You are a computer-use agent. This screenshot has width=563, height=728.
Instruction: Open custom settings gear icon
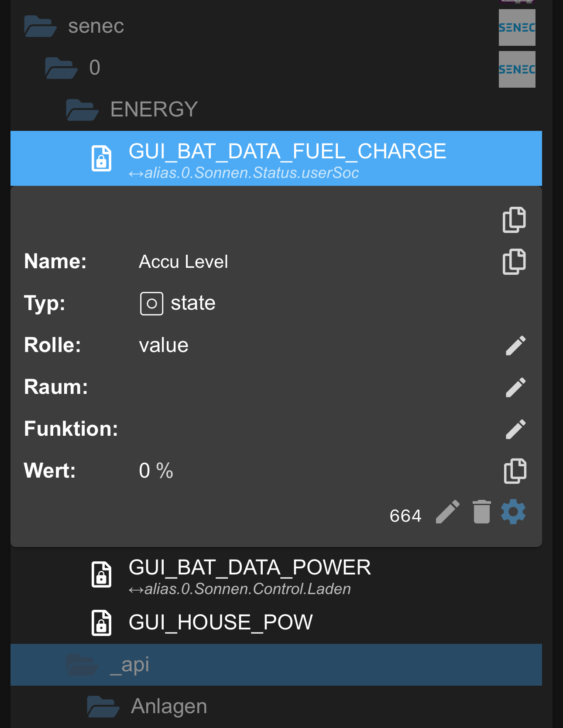(513, 512)
